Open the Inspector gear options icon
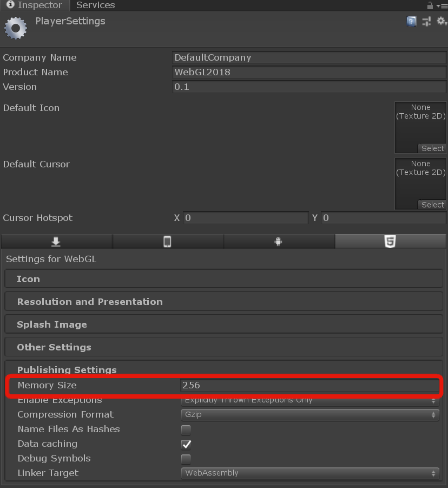The height and width of the screenshot is (488, 448). coord(442,21)
